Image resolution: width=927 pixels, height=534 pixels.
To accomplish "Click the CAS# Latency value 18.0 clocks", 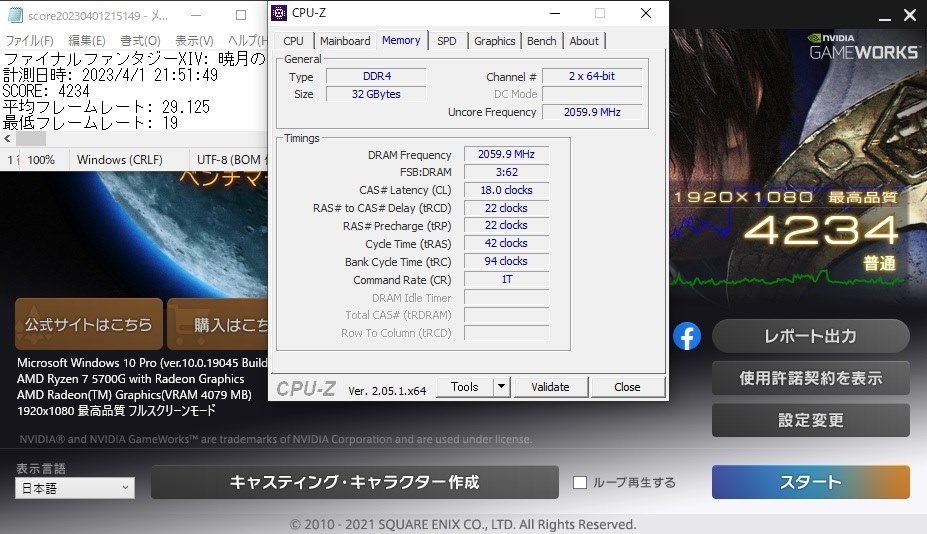I will click(507, 190).
